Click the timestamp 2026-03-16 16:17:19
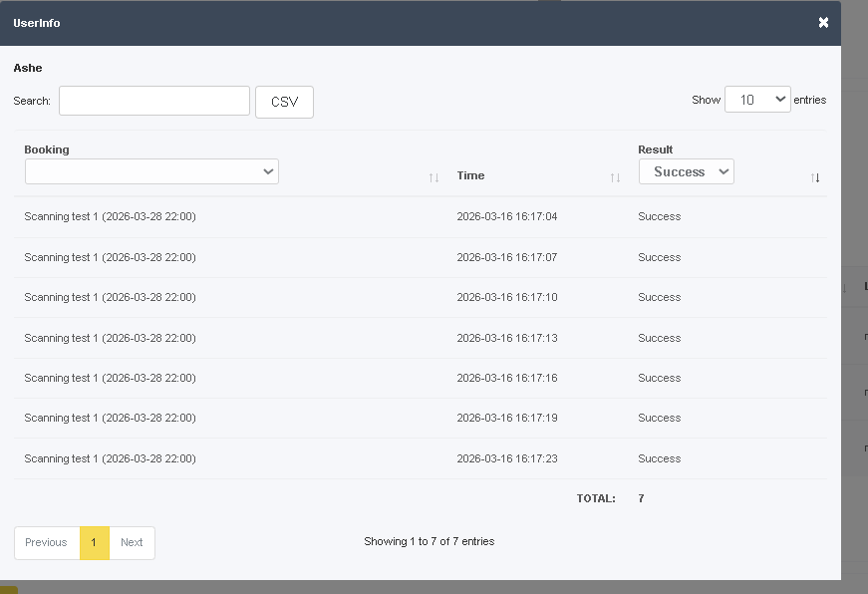 [x=506, y=418]
